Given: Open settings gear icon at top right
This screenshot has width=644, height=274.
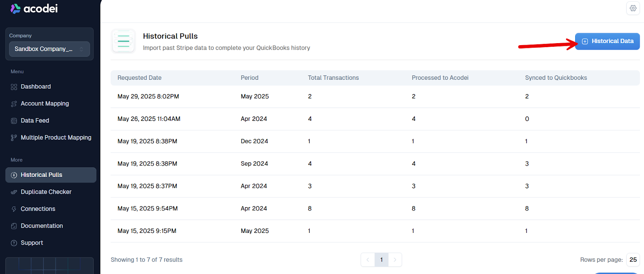Looking at the screenshot, I should pyautogui.click(x=633, y=8).
